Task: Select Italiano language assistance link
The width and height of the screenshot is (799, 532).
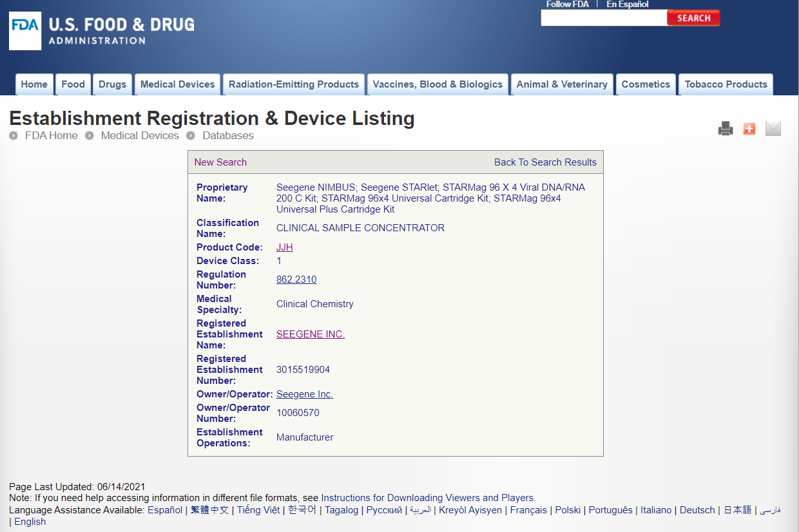Action: pyautogui.click(x=656, y=510)
